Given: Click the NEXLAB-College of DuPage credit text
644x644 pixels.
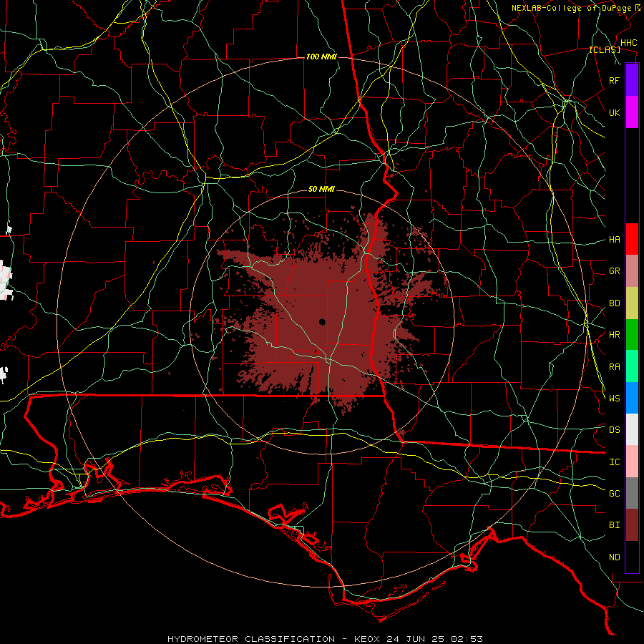Looking at the screenshot, I should click(573, 8).
